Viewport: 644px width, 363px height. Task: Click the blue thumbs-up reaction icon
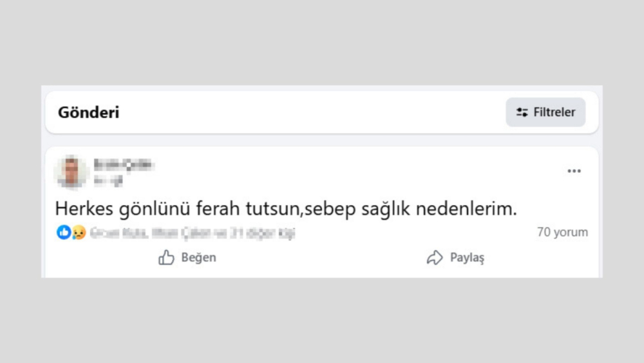click(63, 232)
